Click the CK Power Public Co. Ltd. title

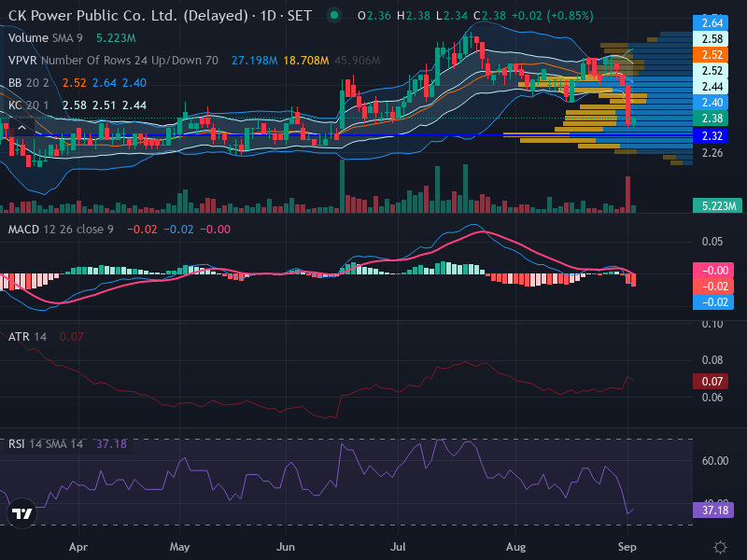pyautogui.click(x=160, y=16)
